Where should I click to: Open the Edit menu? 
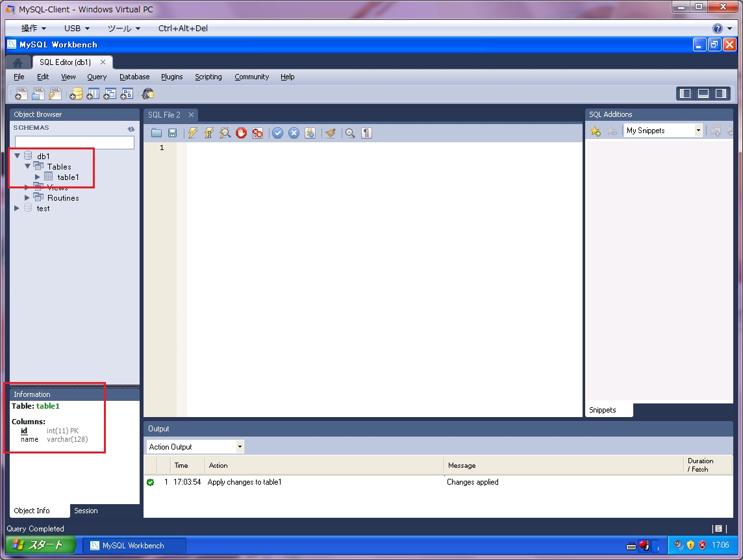[x=43, y=77]
